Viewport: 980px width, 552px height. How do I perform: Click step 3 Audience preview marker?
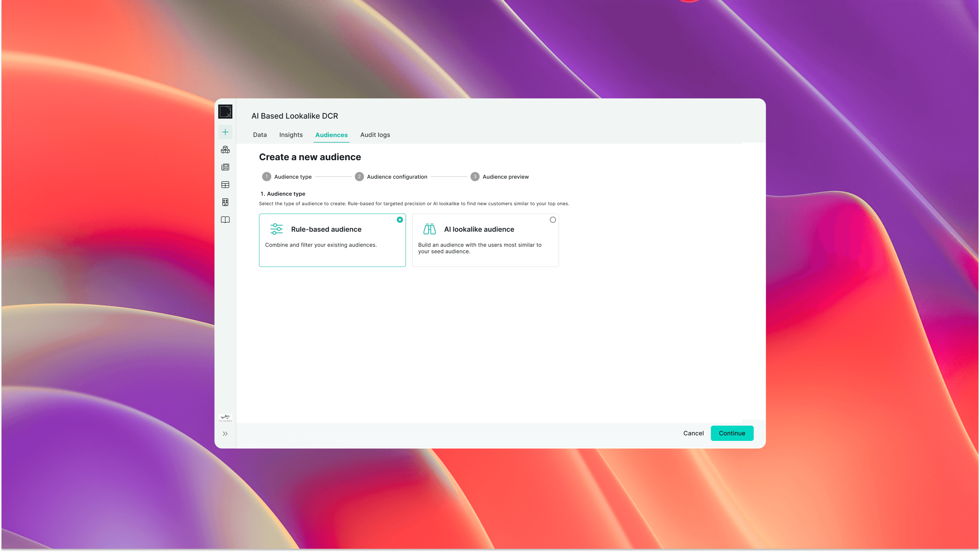pyautogui.click(x=474, y=177)
